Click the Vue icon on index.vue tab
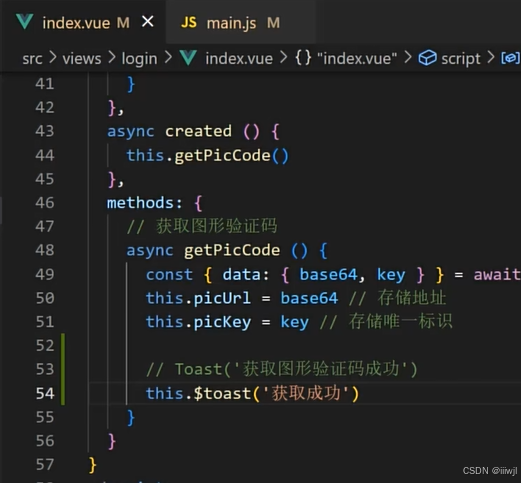 click(x=25, y=22)
